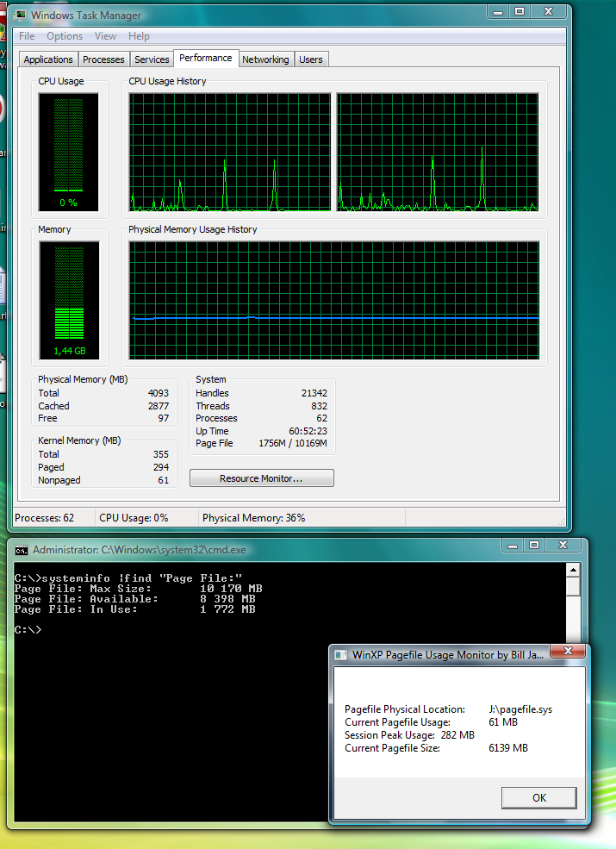
Task: Click the Kernel Memory Total value 355
Action: tap(161, 454)
